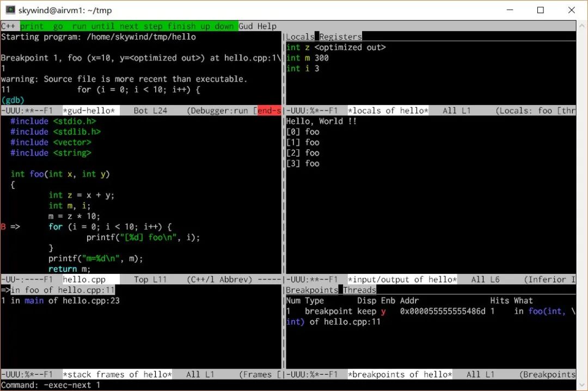Screen dimensions: 588x391
Task: Click the Hits column header
Action: pyautogui.click(x=499, y=301)
